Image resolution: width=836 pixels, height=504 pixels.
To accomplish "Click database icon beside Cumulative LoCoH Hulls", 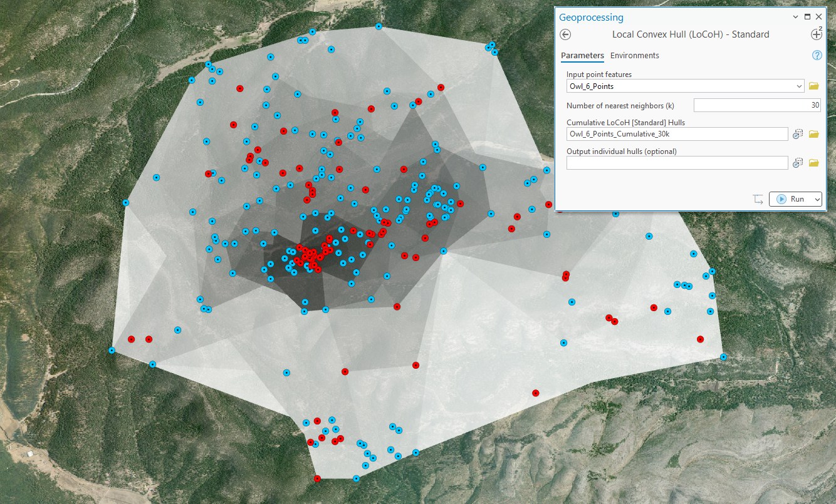I will pos(798,134).
